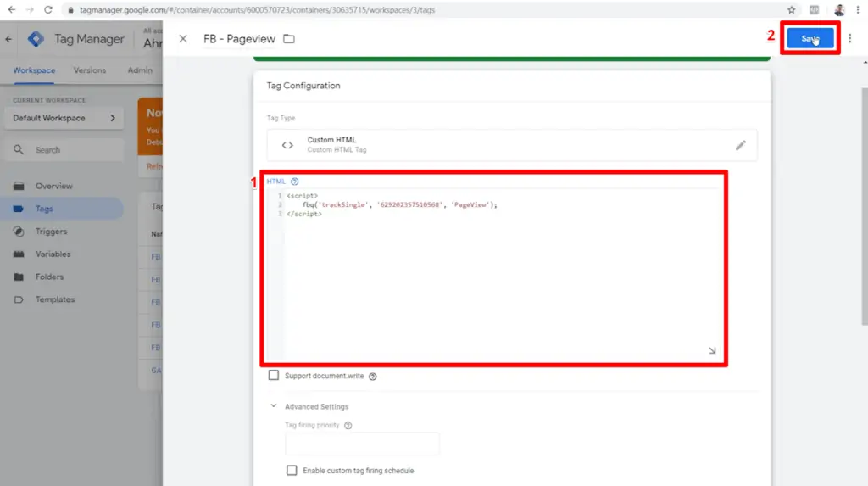Edit tag type with the pencil icon
The height and width of the screenshot is (486, 868).
(x=740, y=145)
